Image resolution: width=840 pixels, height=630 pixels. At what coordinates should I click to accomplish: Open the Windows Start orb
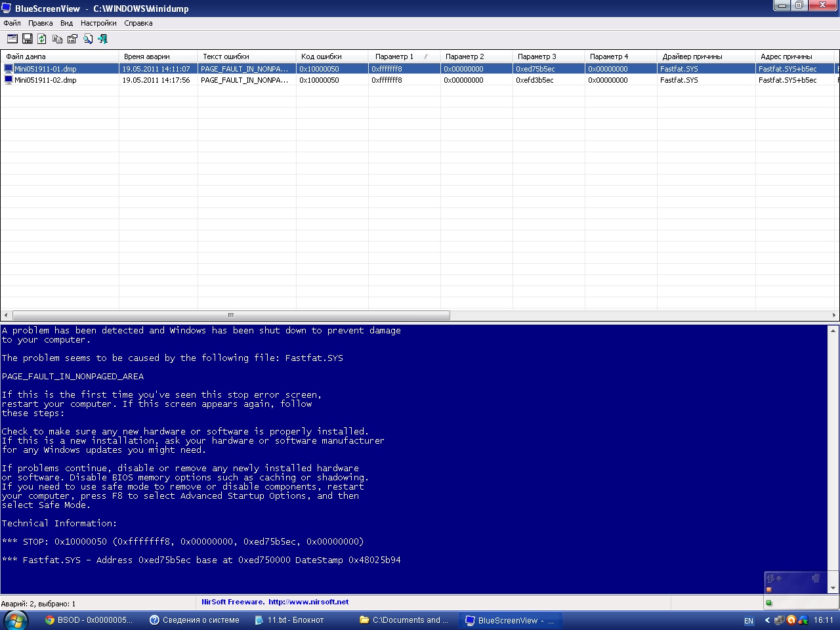pyautogui.click(x=15, y=619)
